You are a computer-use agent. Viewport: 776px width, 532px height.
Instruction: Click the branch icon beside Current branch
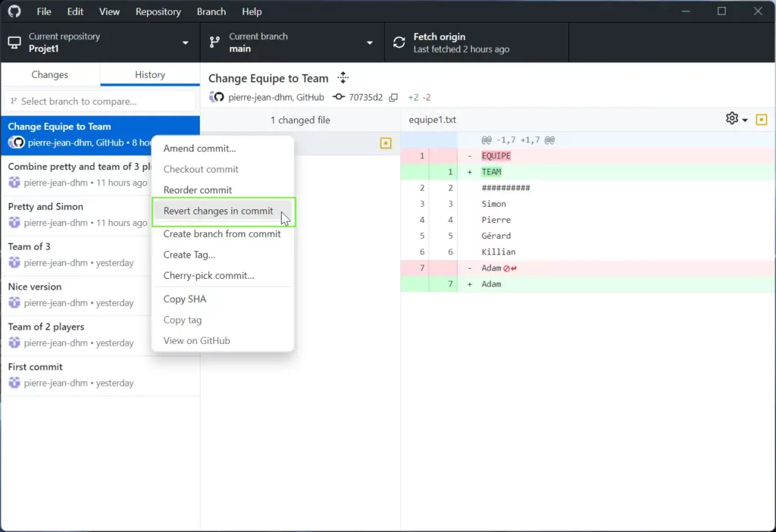point(214,42)
